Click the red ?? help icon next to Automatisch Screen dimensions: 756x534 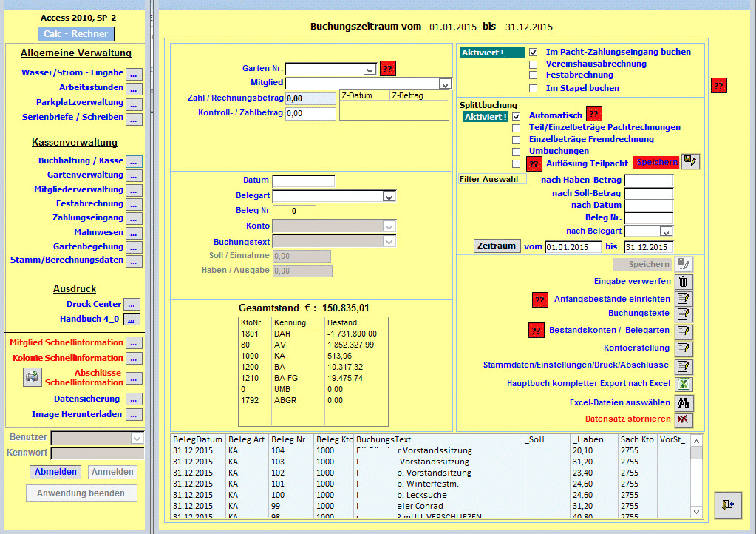point(593,115)
